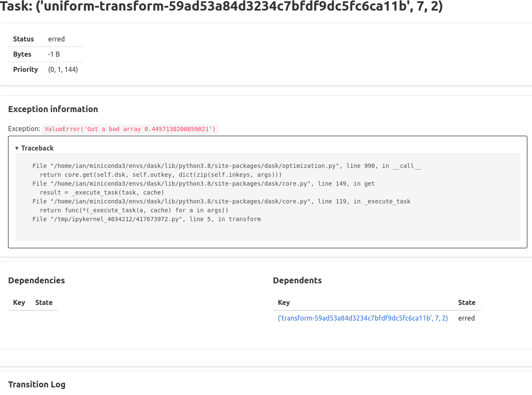Click the 'Dependents' section heading
532x395 pixels.
coord(297,280)
